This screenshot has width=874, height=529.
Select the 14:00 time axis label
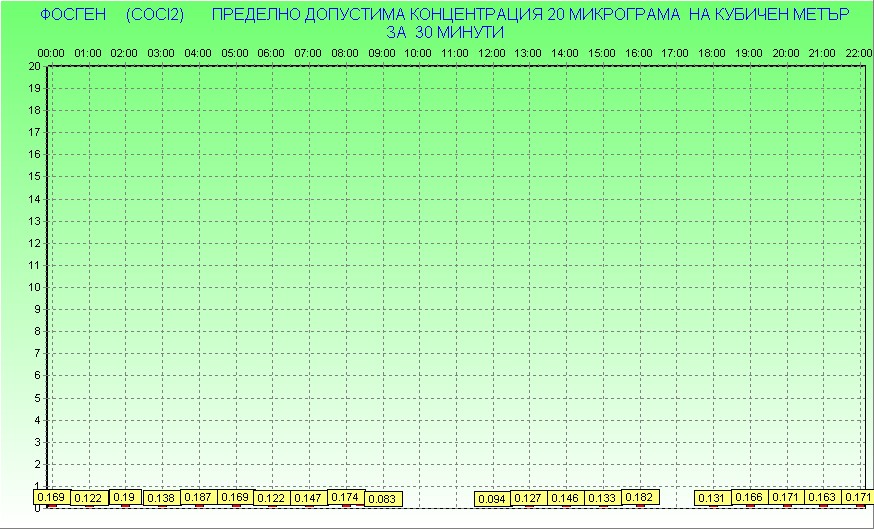(x=565, y=54)
